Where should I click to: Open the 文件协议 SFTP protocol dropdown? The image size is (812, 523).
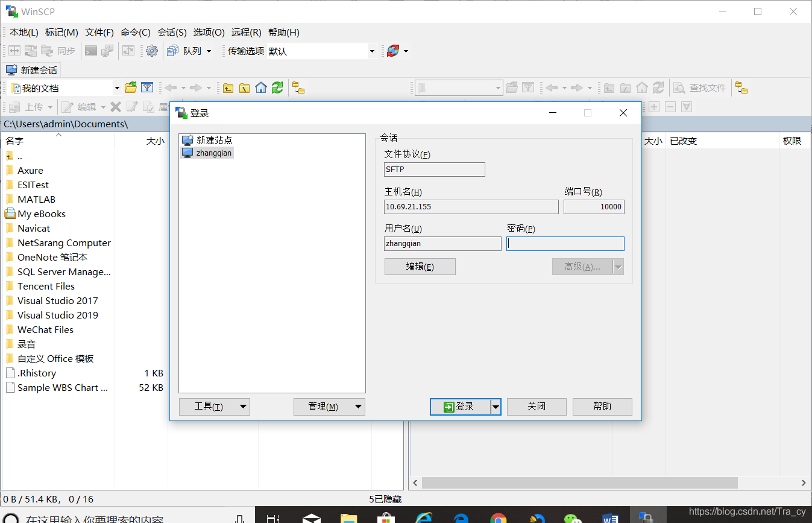435,170
